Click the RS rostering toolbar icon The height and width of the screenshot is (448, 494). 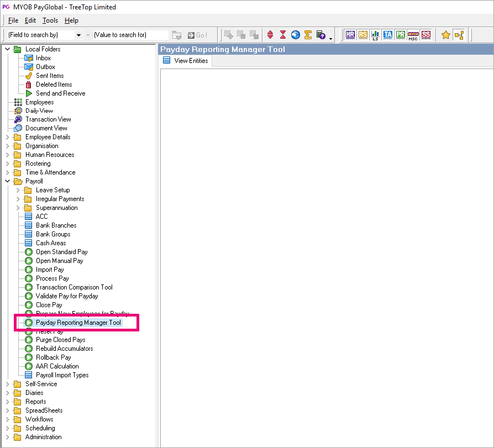pyautogui.click(x=362, y=35)
